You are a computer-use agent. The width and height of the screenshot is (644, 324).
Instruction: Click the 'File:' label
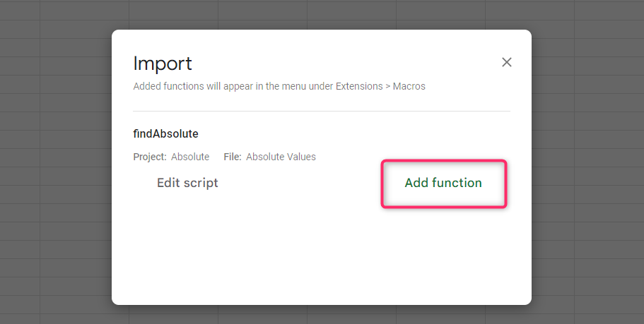233,157
